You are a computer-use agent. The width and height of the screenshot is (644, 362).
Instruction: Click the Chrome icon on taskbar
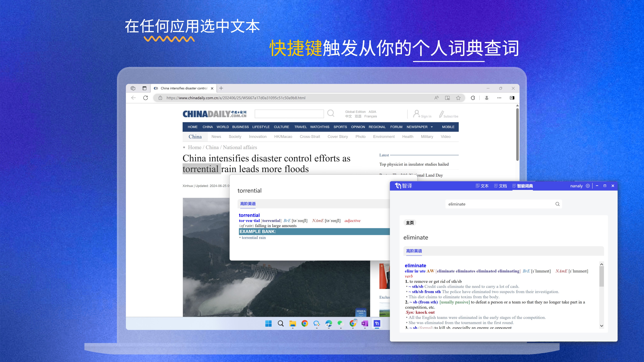[x=305, y=324]
